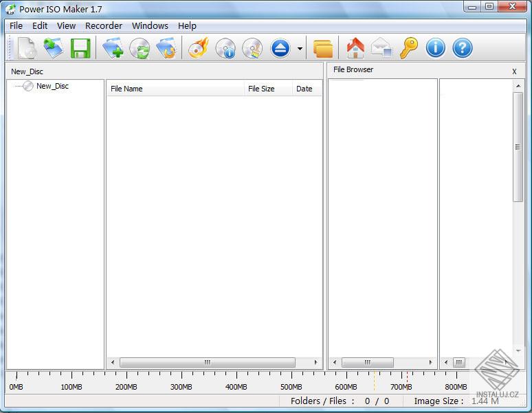Click the envelope email icon
Viewport: 532px width, 413px height.
381,48
